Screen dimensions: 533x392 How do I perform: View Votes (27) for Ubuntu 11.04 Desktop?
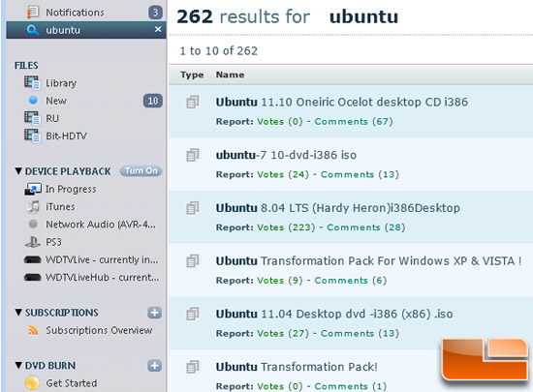[x=283, y=333]
